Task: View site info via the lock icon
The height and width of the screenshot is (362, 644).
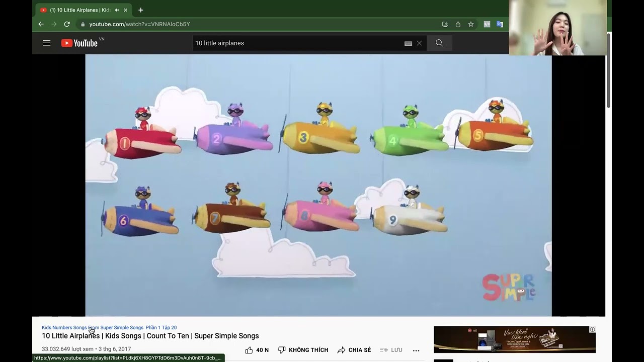Action: pyautogui.click(x=83, y=24)
